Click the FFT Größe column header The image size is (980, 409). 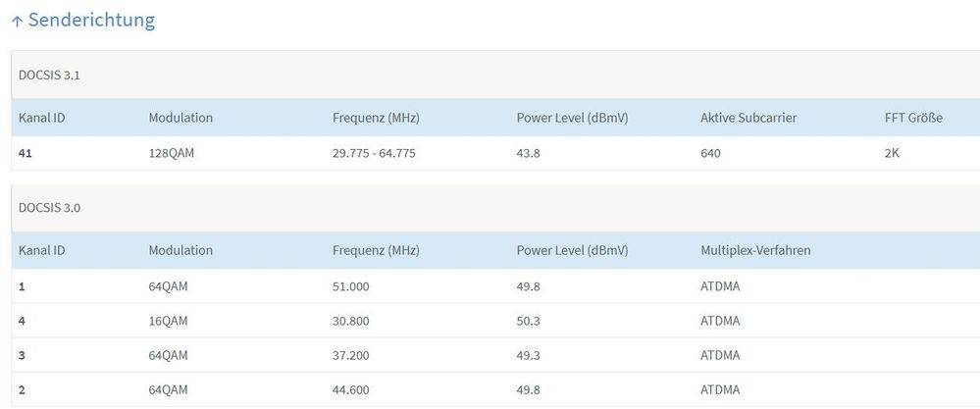click(913, 118)
